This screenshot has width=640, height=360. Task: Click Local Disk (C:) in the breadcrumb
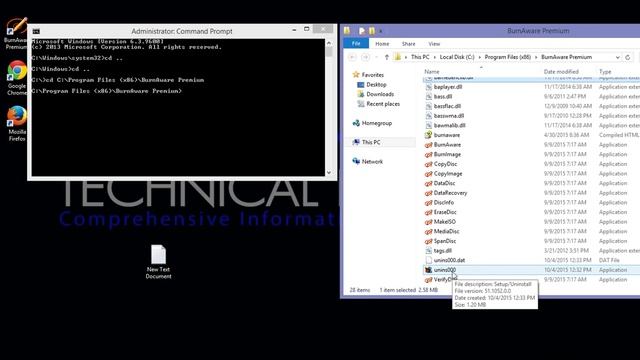pyautogui.click(x=457, y=57)
